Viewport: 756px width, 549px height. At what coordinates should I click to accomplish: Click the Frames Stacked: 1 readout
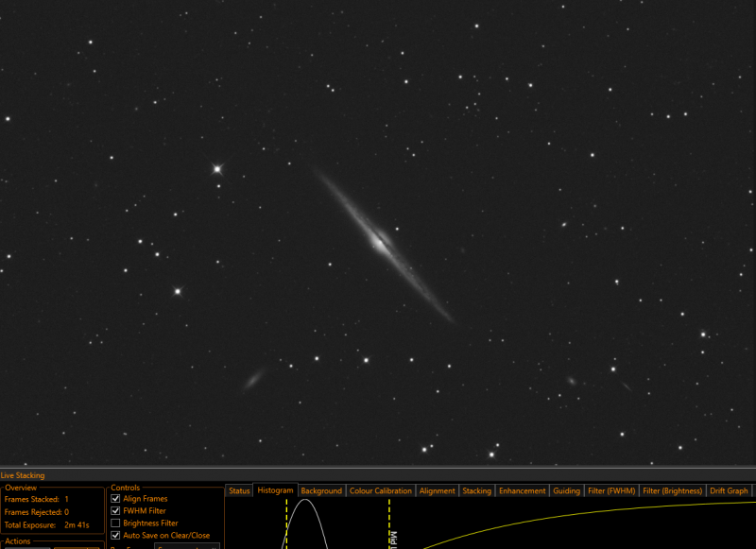(x=37, y=499)
